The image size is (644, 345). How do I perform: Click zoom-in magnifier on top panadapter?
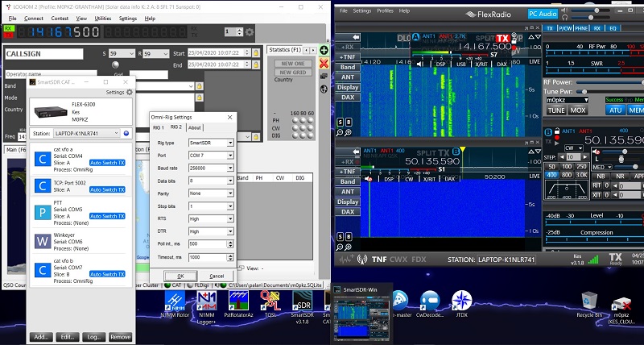tap(348, 133)
